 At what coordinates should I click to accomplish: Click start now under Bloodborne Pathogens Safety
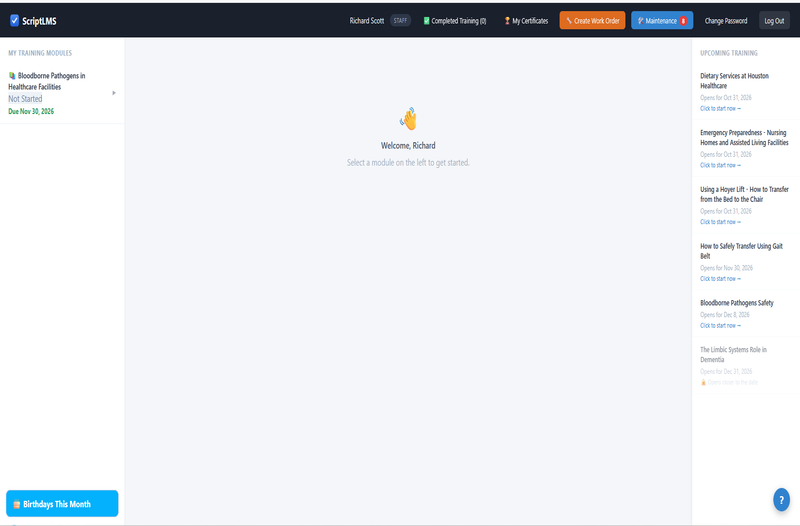(720, 325)
